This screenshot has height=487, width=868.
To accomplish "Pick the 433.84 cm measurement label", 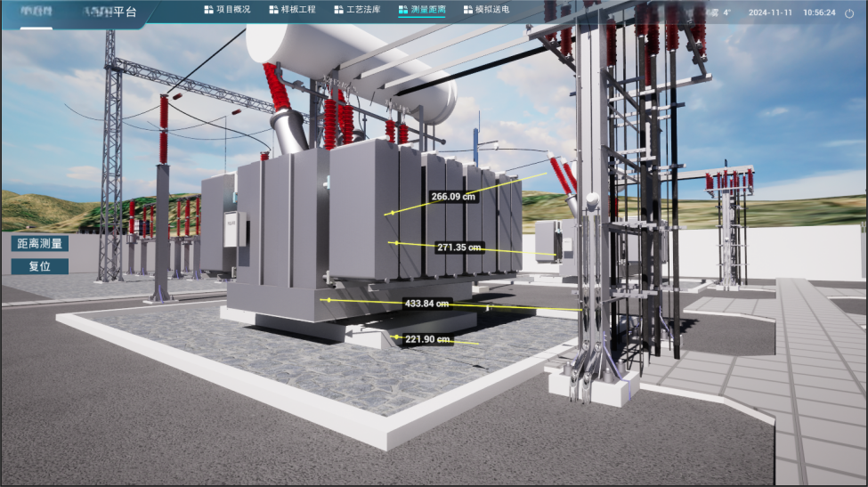I will (x=426, y=304).
